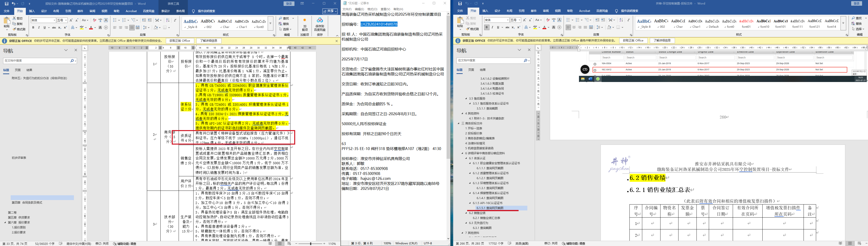Viewport: 868px width, 246px height.
Task: Open navigation pane options in right Word
Action: click(x=519, y=50)
